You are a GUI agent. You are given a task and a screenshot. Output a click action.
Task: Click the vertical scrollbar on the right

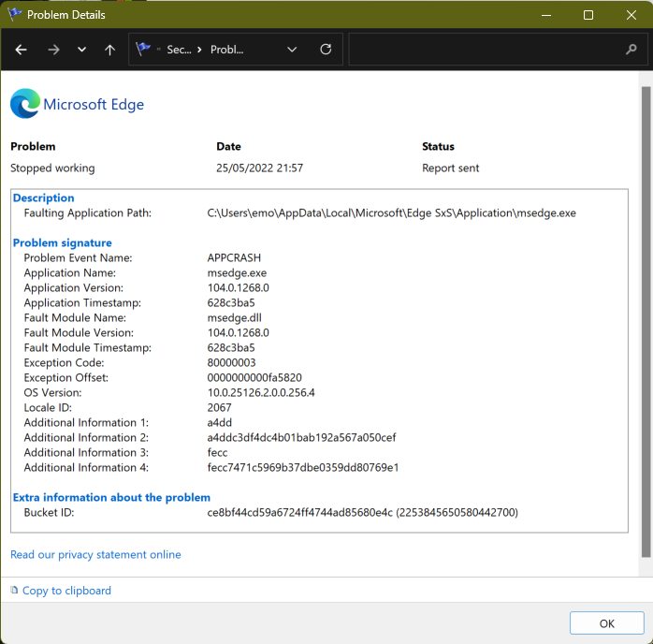(x=645, y=318)
